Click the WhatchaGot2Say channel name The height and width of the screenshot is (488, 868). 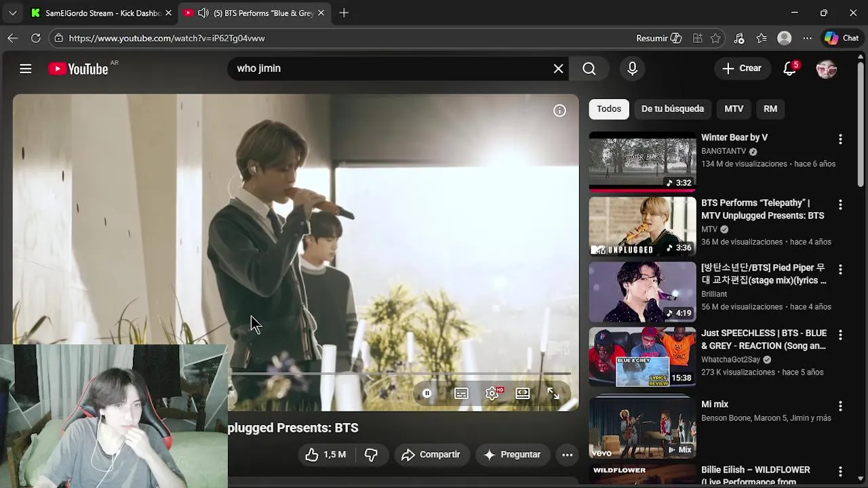(730, 359)
